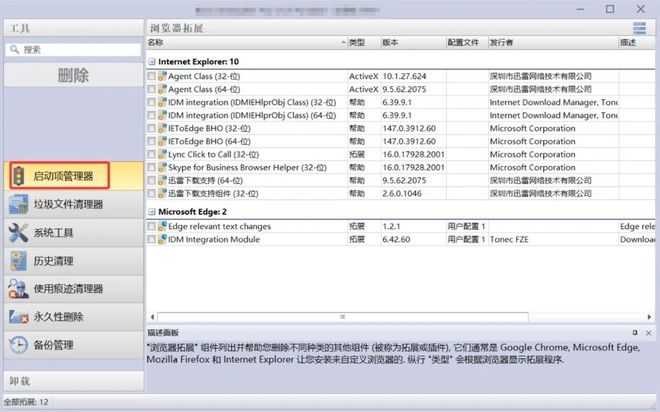Check IDM integration (32-位) checkbox
Screen dimensions: 660x412
point(152,103)
